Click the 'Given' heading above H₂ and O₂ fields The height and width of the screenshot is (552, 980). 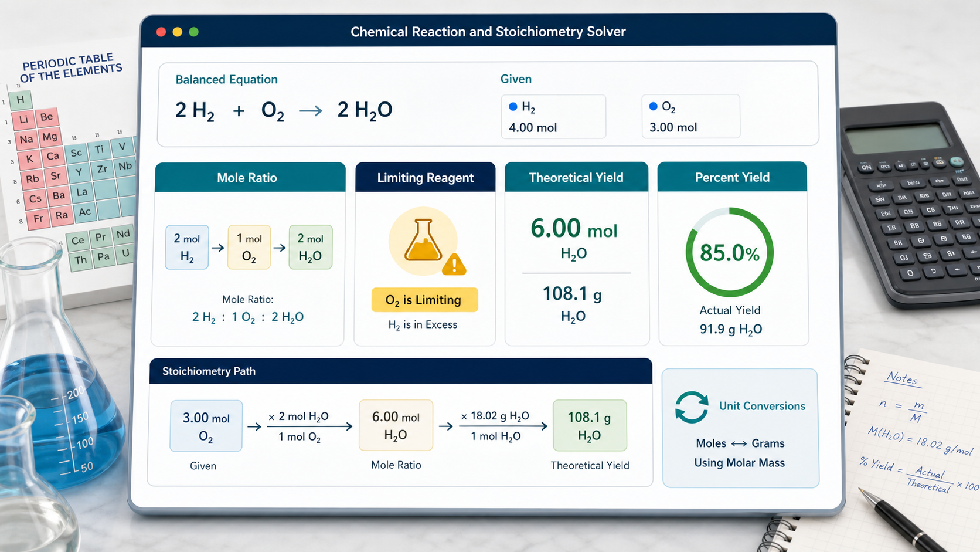[x=516, y=79]
